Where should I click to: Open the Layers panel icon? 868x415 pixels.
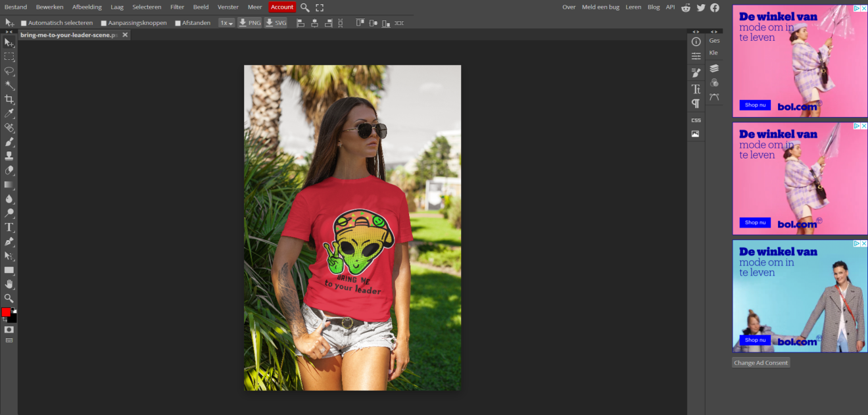pos(714,68)
